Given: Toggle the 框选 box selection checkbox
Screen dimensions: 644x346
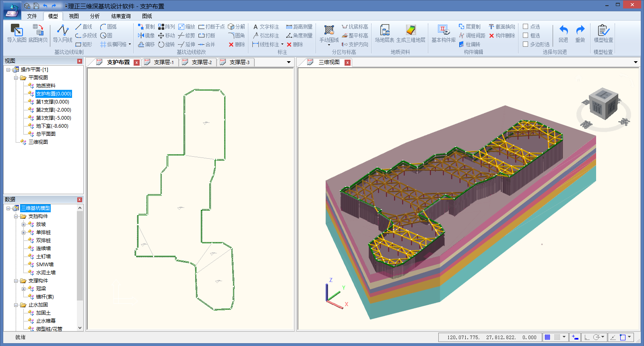Looking at the screenshot, I should (x=525, y=35).
